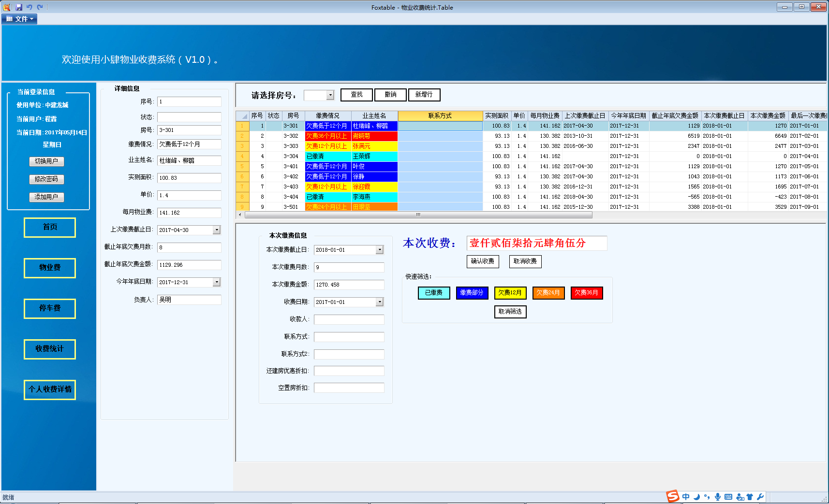
Task: Click the 切换用户 button
Action: coord(46,161)
